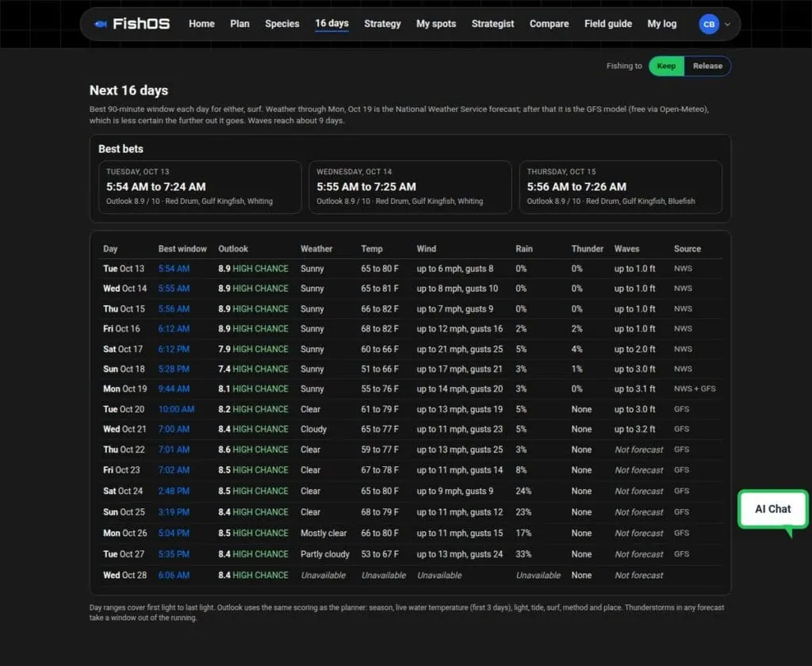
Task: Navigate to the Species section
Action: (x=282, y=24)
